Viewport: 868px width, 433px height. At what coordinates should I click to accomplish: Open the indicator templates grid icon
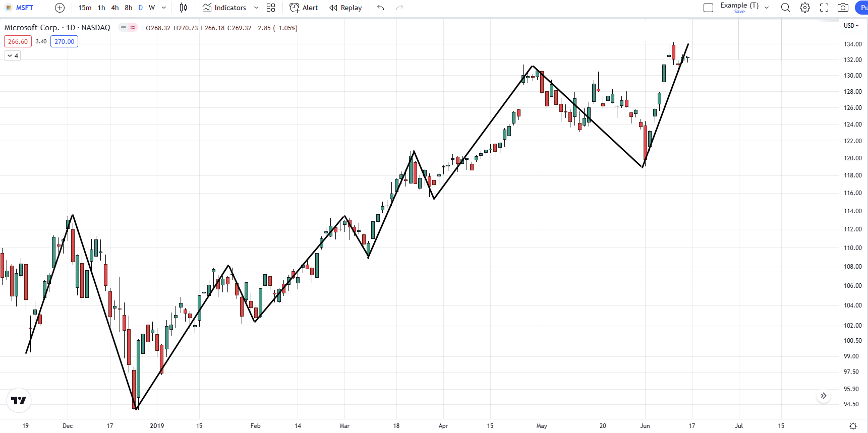[271, 8]
